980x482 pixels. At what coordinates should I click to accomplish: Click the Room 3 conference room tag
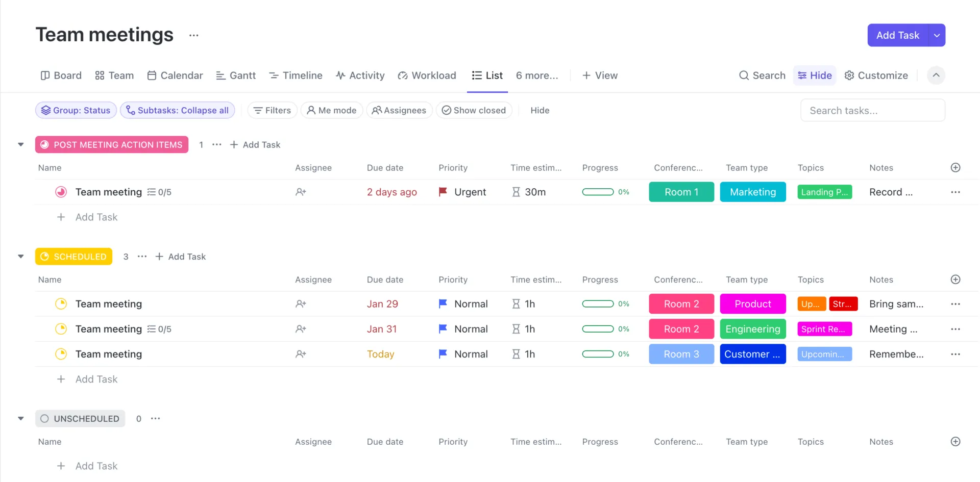[681, 354]
